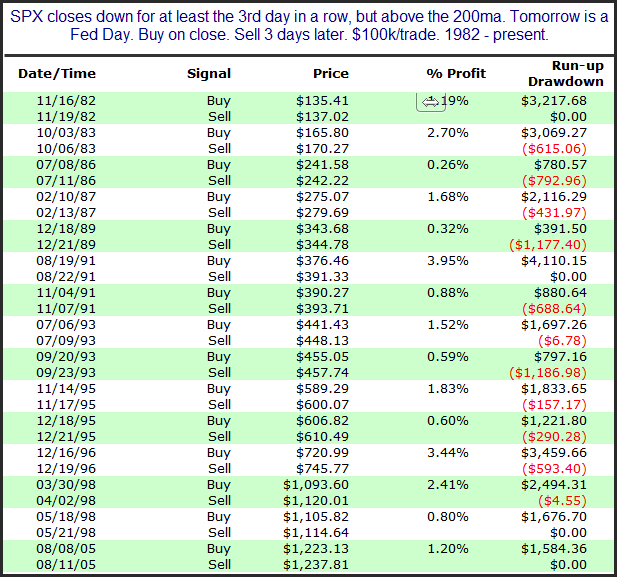Click the 1.68% profit value
Screen dimensions: 617x577
click(448, 197)
